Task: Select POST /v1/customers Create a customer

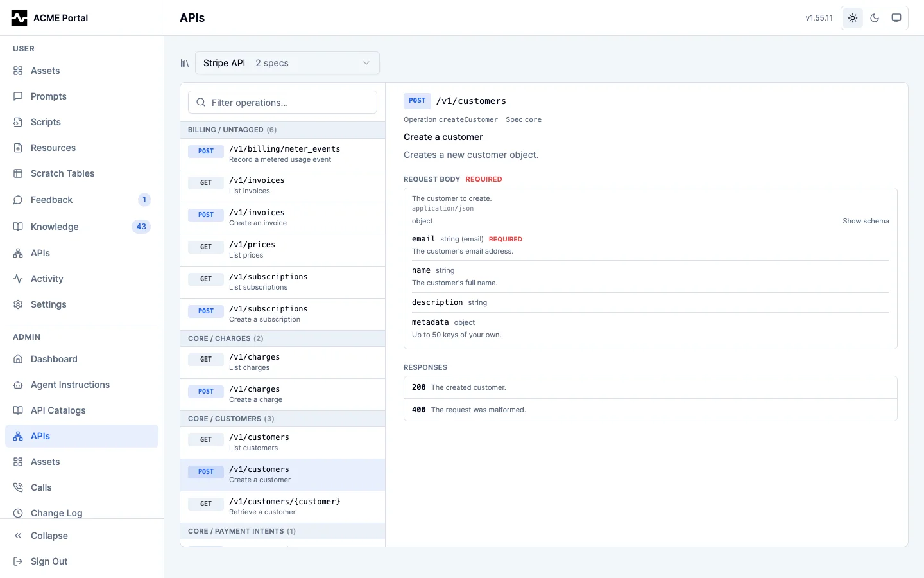Action: [x=282, y=475]
